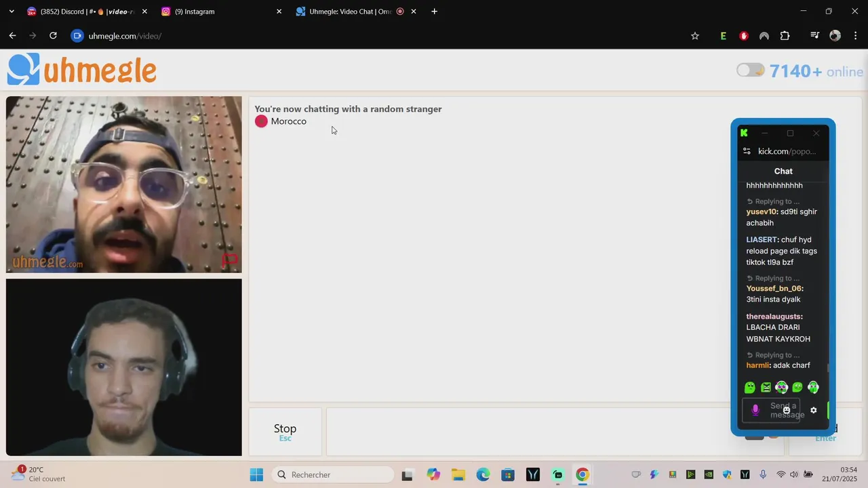Click the report flag icon on stranger video
Image resolution: width=868 pixels, height=488 pixels.
tap(230, 260)
